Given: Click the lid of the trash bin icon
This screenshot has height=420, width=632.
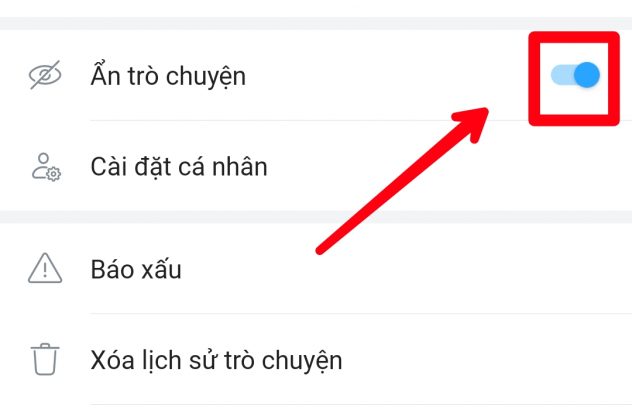Looking at the screenshot, I should pyautogui.click(x=45, y=346).
